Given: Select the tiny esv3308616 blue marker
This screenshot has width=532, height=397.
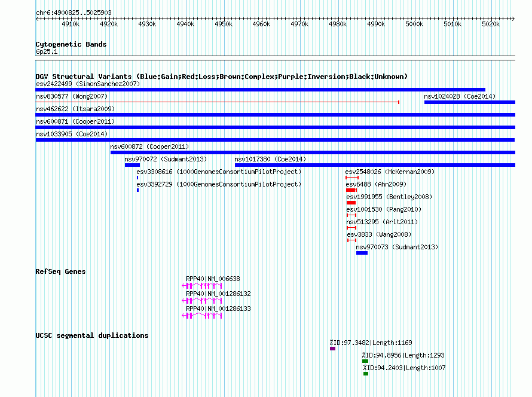Looking at the screenshot, I should click(137, 178).
